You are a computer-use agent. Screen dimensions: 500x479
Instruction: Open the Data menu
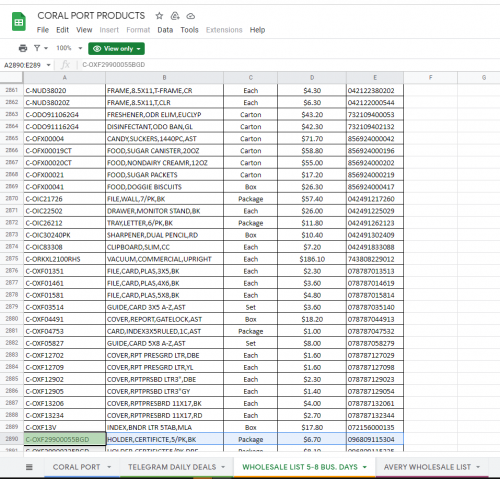click(165, 30)
